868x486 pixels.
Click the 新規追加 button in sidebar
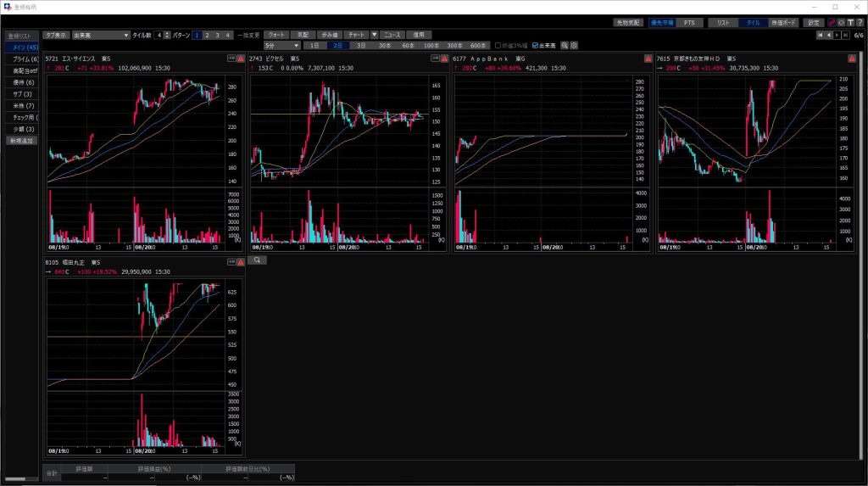[x=22, y=141]
